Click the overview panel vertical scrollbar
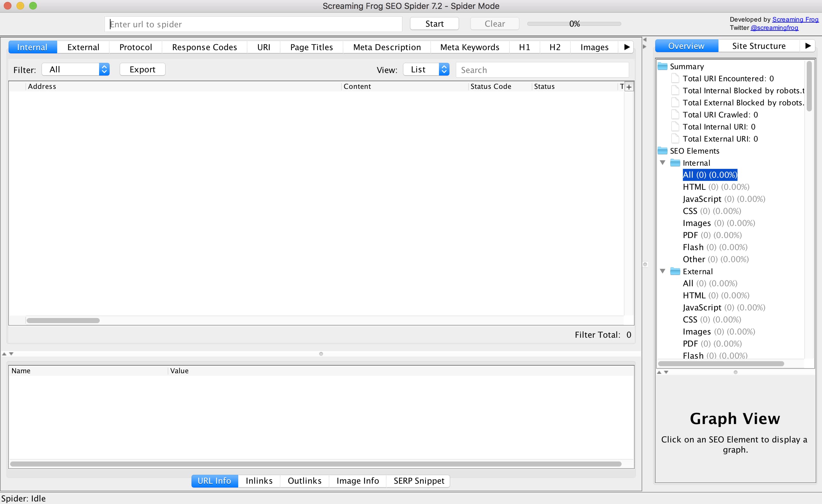This screenshot has width=822, height=504. coord(809,86)
